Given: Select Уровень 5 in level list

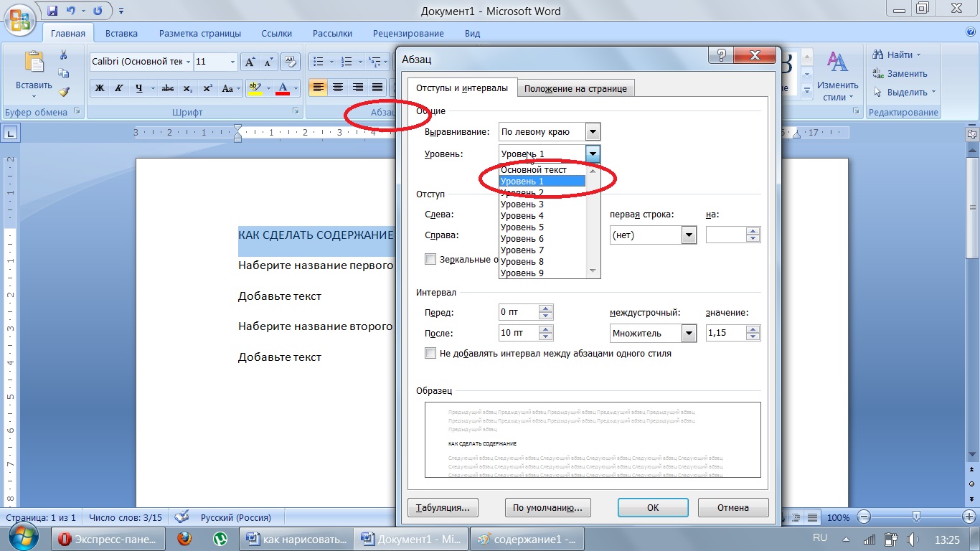Looking at the screenshot, I should pyautogui.click(x=542, y=227).
